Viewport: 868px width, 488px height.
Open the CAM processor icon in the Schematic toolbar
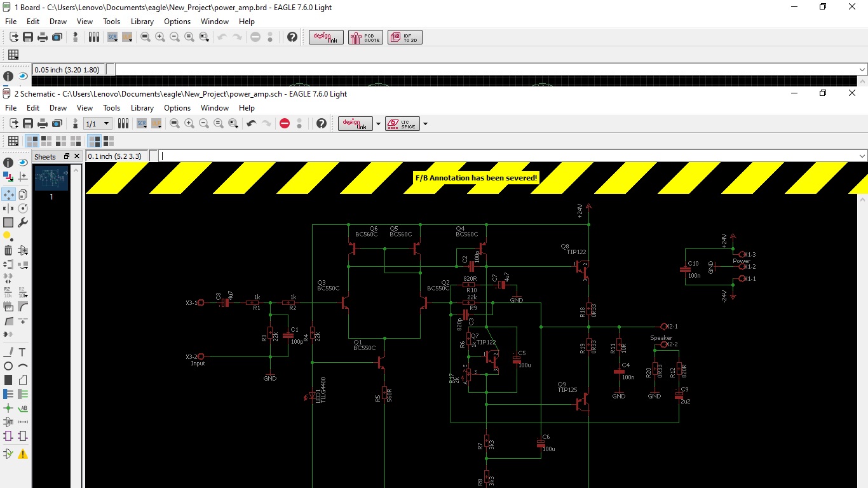pos(57,123)
